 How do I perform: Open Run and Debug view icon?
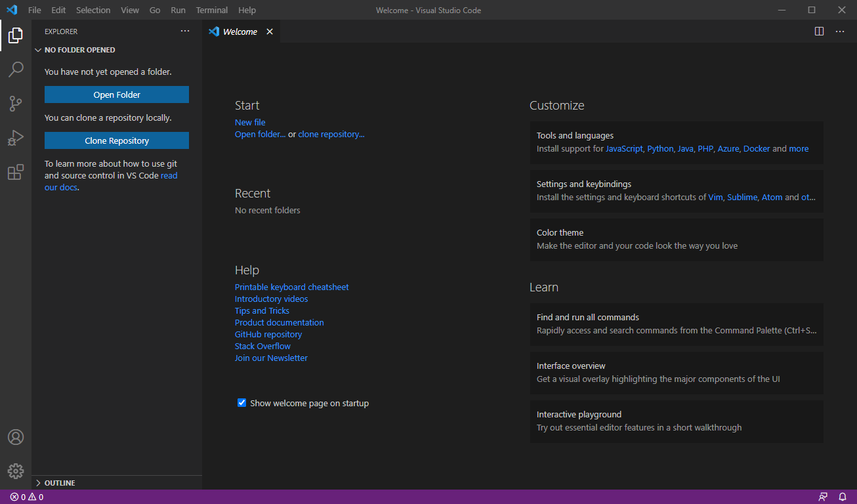[16, 138]
